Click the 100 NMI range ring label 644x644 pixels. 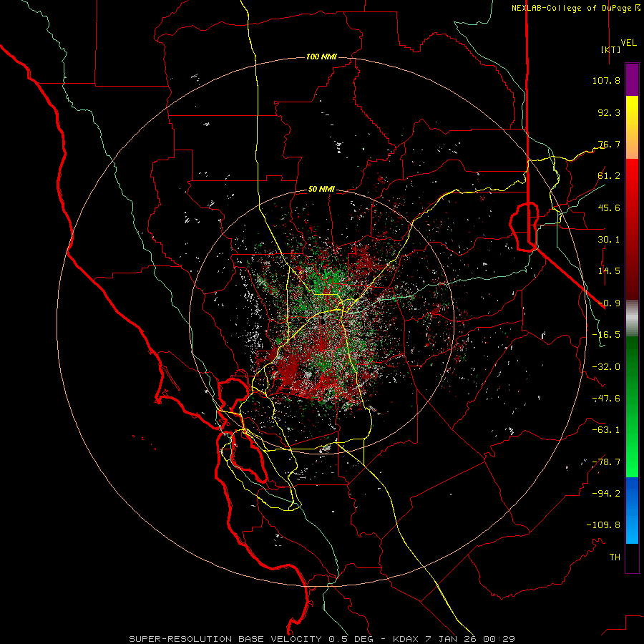point(321,57)
